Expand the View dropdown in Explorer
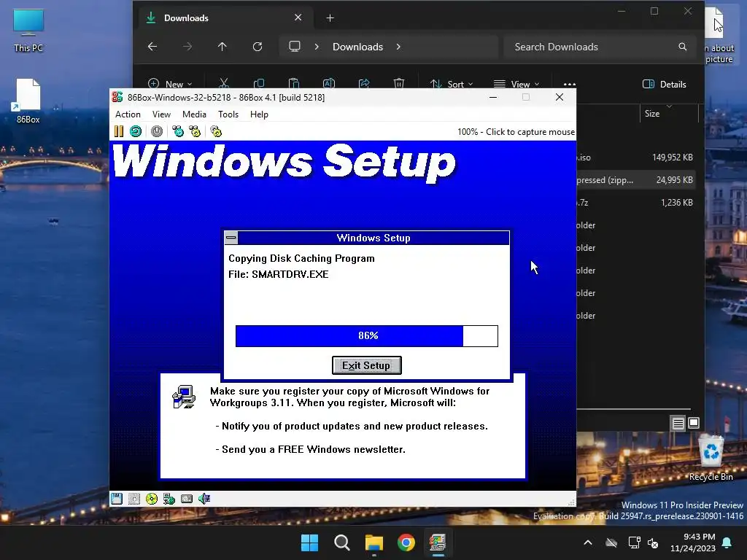 click(x=516, y=84)
